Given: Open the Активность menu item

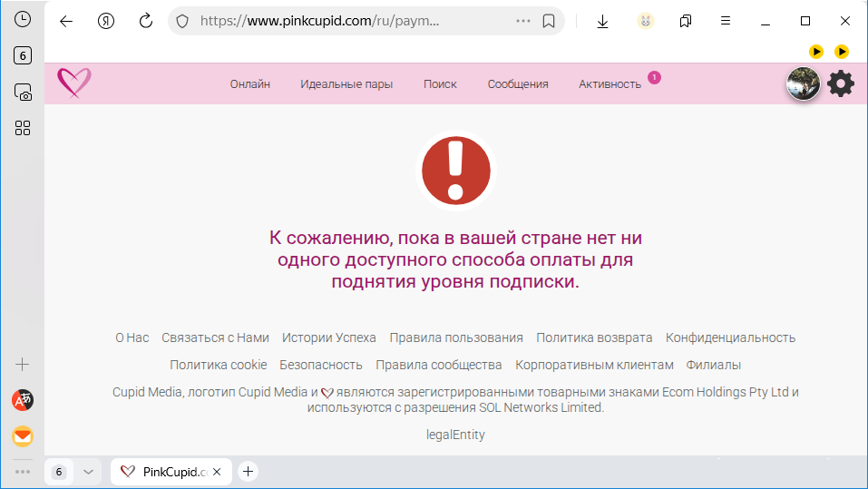Looking at the screenshot, I should 610,84.
